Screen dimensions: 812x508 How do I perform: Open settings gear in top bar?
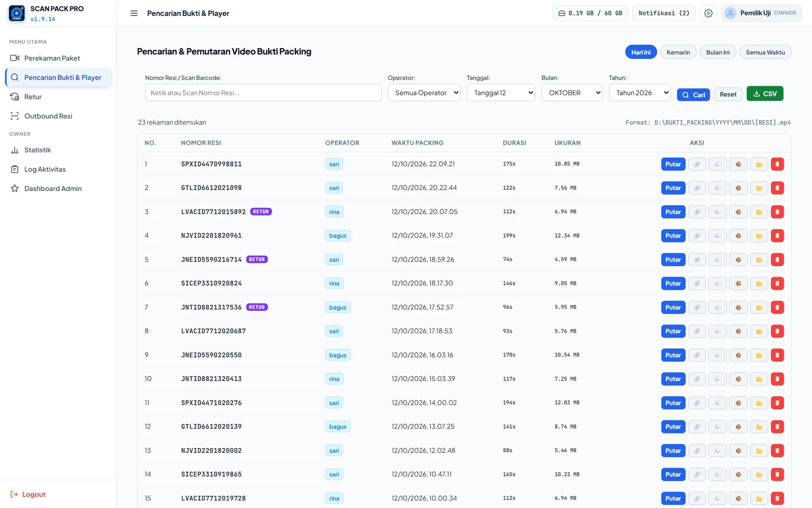tap(708, 13)
